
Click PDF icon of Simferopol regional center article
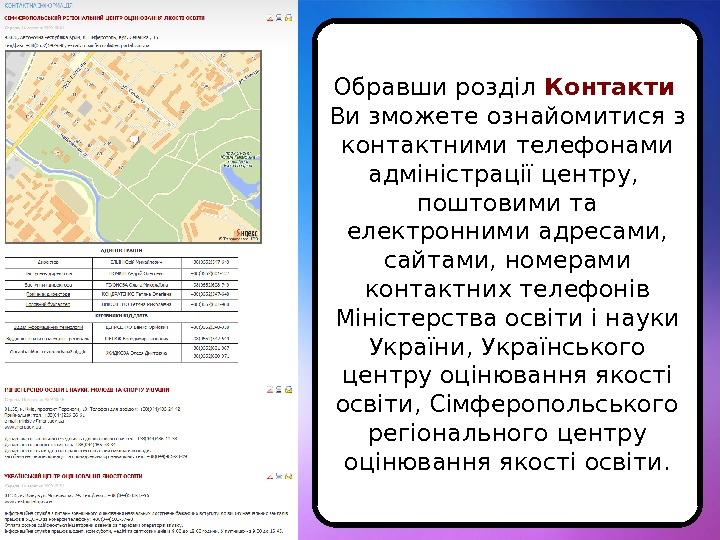tap(270, 18)
